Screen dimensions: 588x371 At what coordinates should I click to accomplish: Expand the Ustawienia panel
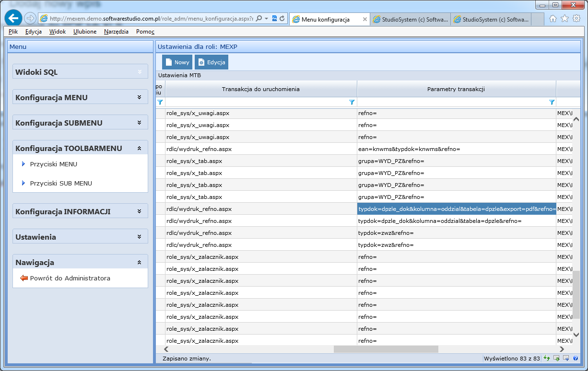point(140,237)
